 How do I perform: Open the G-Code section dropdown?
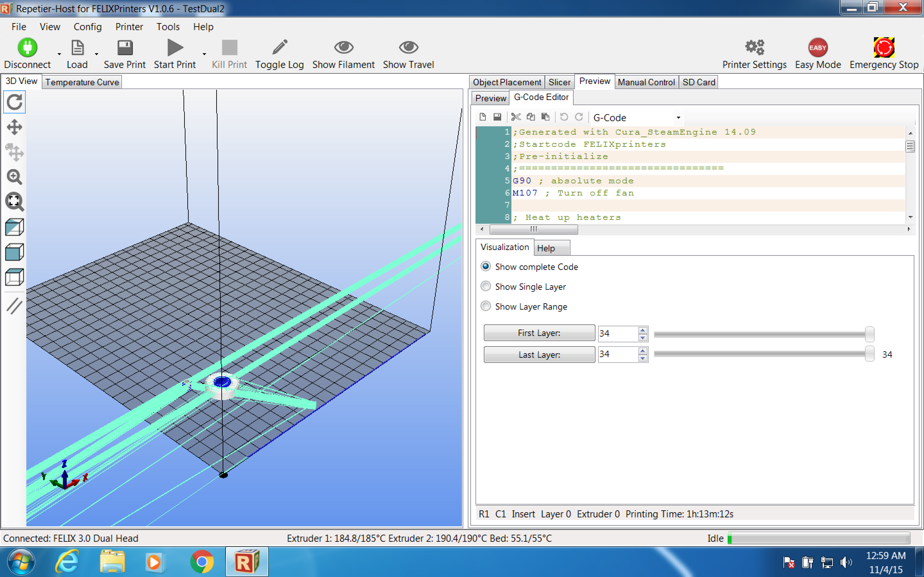(x=678, y=118)
